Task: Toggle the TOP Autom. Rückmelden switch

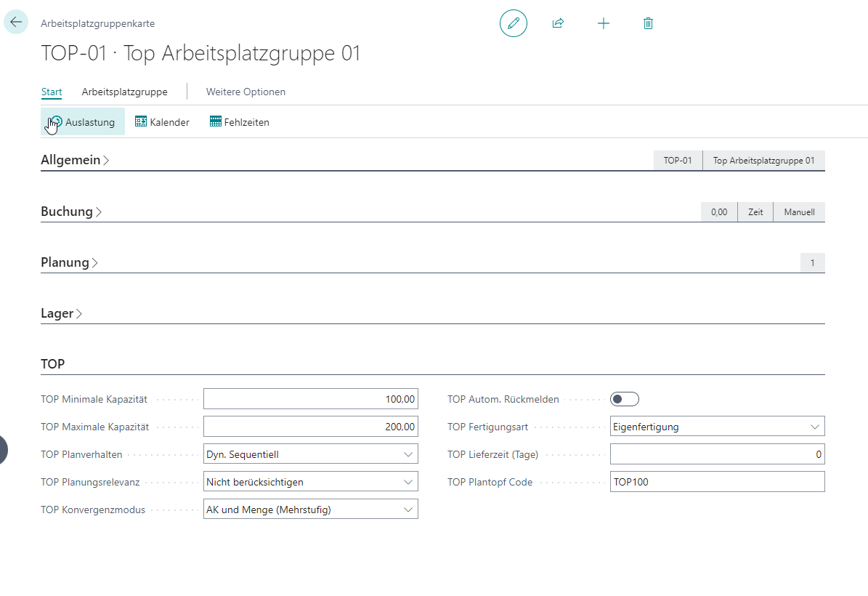Action: click(x=624, y=399)
